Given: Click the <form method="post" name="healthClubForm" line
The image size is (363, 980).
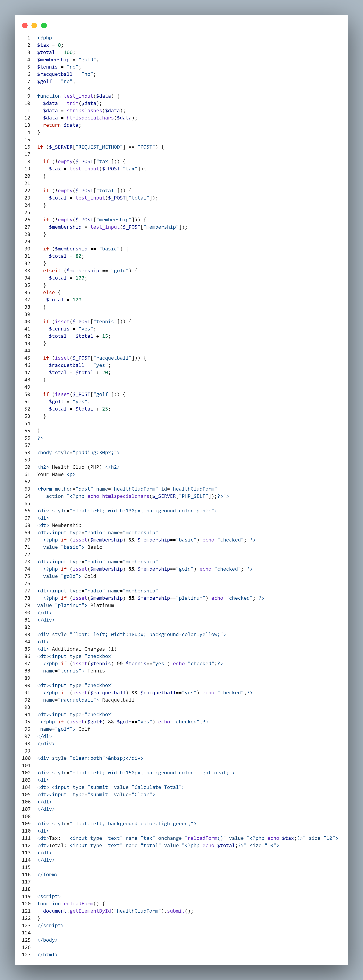Looking at the screenshot, I should coord(127,489).
